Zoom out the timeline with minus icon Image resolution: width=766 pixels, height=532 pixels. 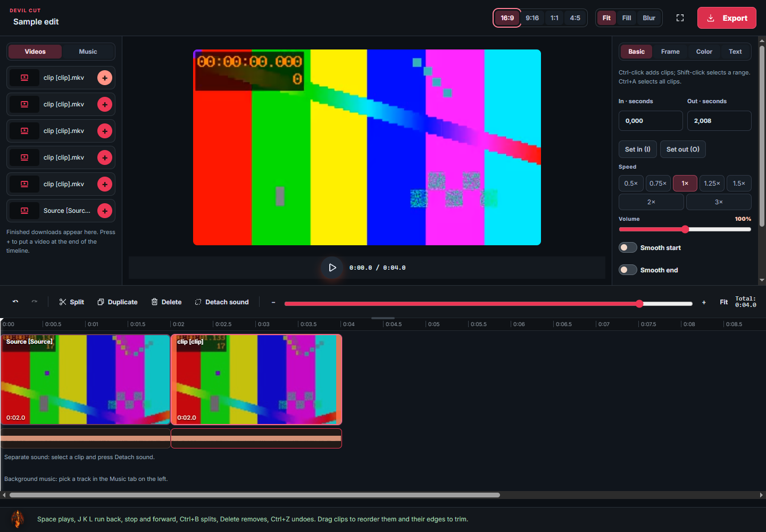point(273,302)
